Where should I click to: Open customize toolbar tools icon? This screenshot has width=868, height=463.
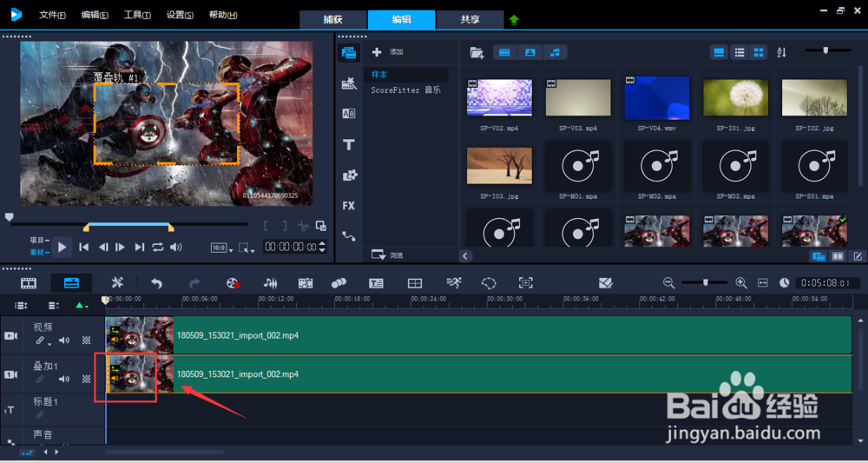point(117,283)
